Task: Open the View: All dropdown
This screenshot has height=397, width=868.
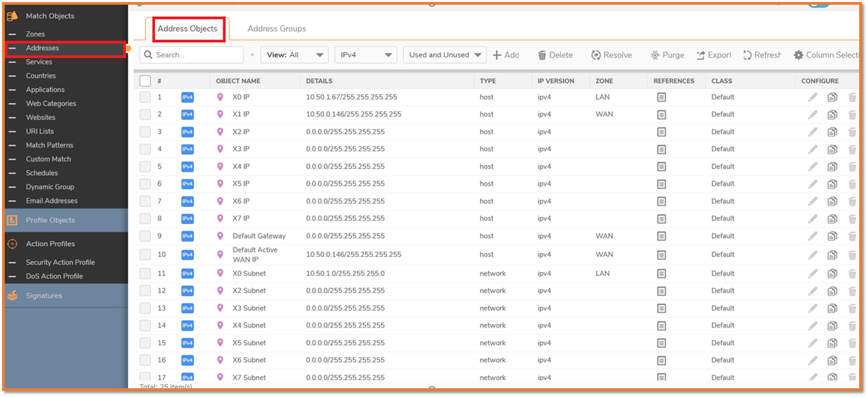Action: 294,55
